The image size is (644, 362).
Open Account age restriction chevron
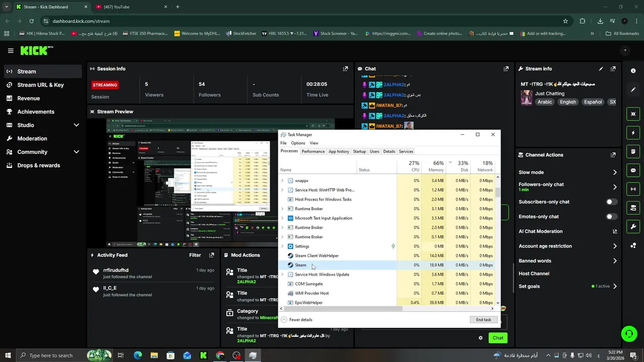tap(615, 246)
